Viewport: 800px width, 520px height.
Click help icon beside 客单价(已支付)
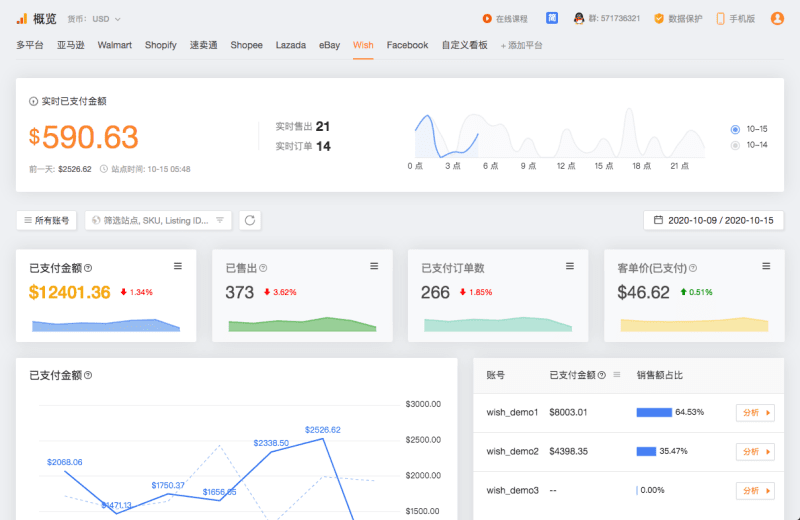693,268
